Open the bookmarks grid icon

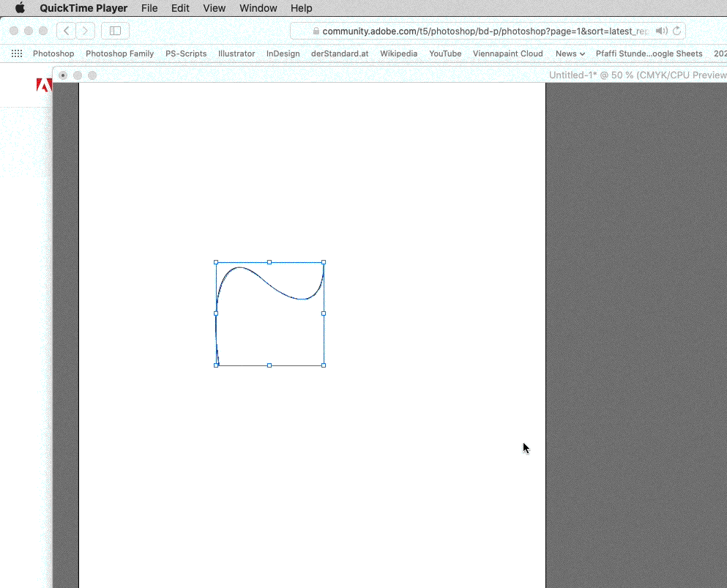click(17, 53)
